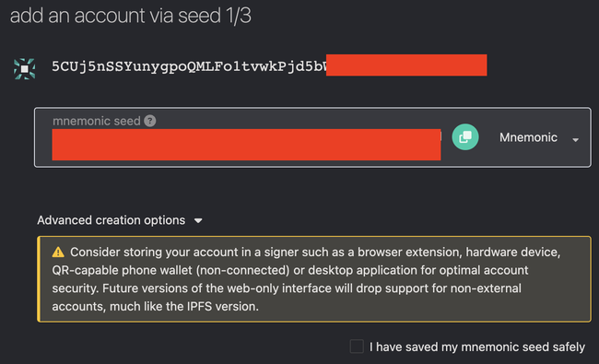Click the "QR-capable phone wallet" warning line

tap(290, 270)
